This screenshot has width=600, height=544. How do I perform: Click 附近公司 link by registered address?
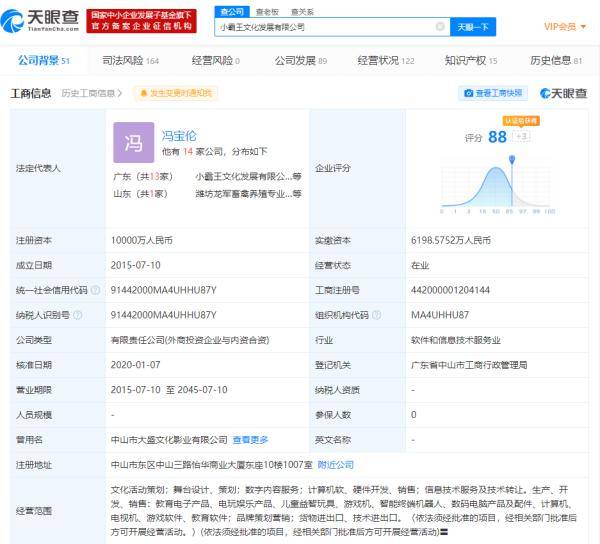336,464
